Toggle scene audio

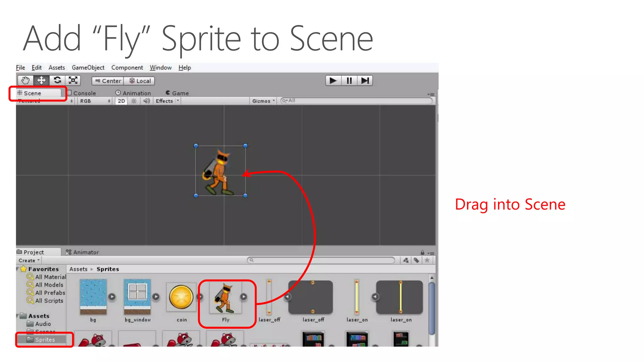tap(147, 101)
